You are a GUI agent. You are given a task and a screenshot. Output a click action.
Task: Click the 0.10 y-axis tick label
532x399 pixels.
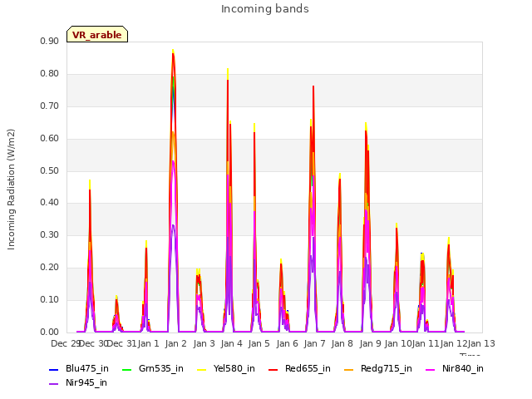pyautogui.click(x=50, y=299)
